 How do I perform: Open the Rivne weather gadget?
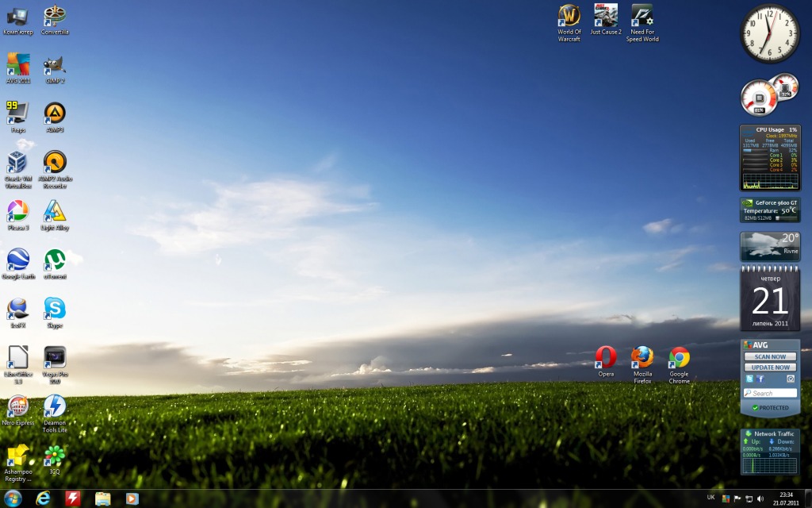point(770,245)
